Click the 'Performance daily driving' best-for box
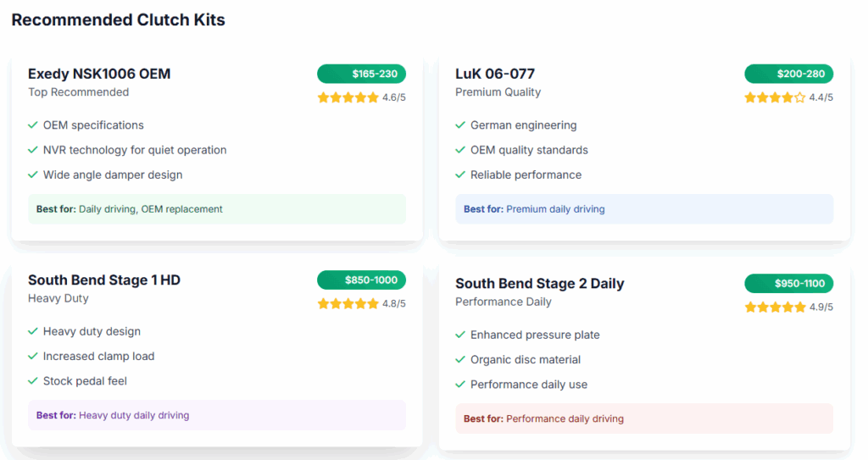 pyautogui.click(x=644, y=419)
